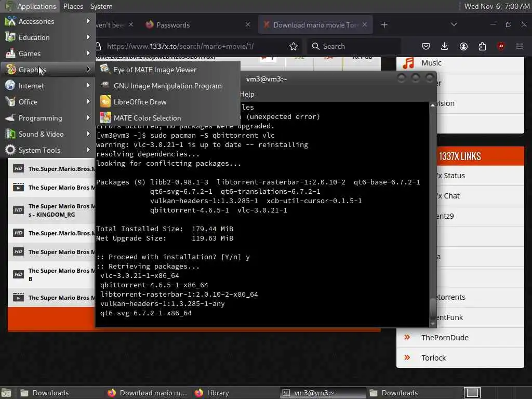The height and width of the screenshot is (399, 532).
Task: Click the Music note icon
Action: click(x=408, y=63)
